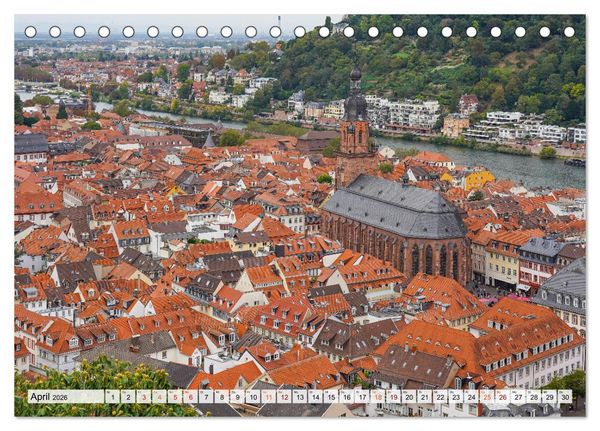
Task: Click the "April 2026" month label
Action: [49, 397]
